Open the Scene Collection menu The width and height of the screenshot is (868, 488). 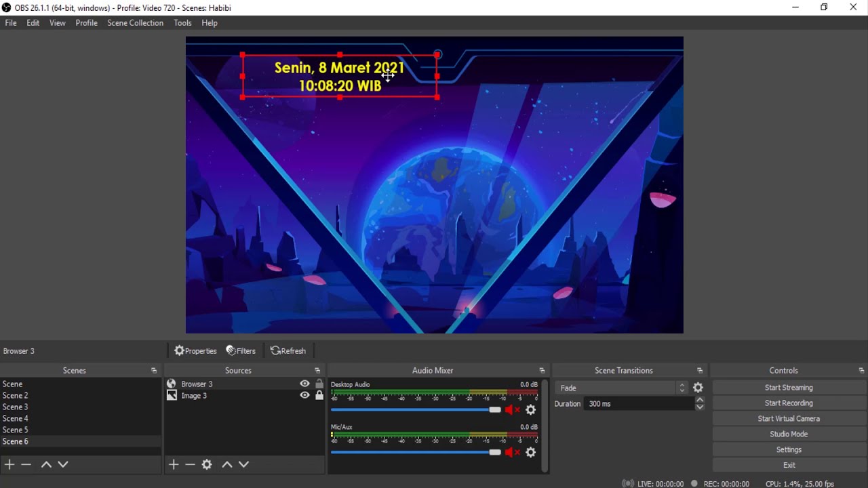(136, 23)
